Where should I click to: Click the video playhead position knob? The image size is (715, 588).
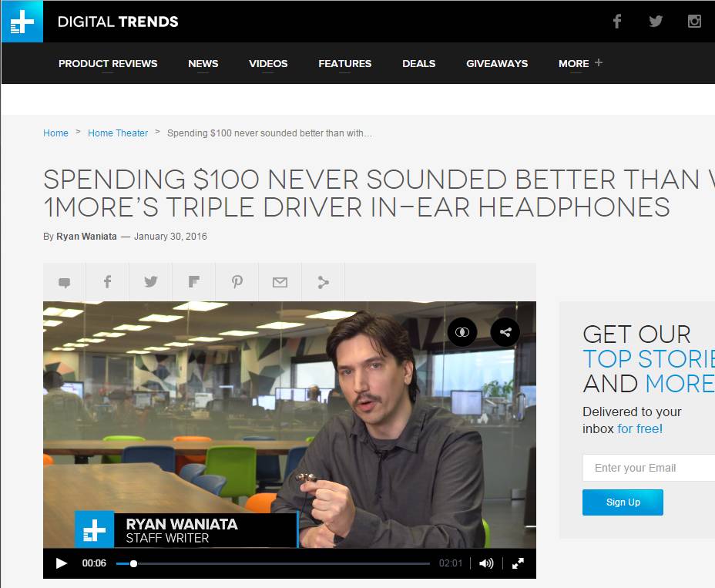point(133,564)
